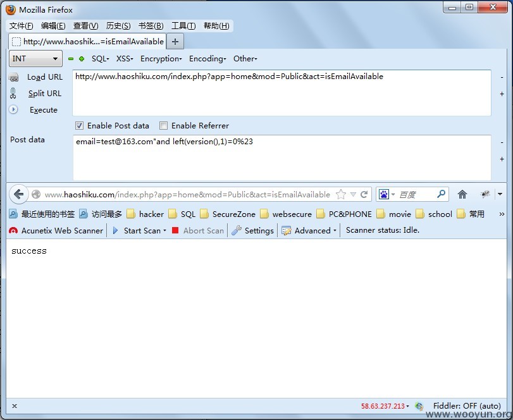Expand the SQL dropdown menu
This screenshot has height=420, width=513.
pyautogui.click(x=101, y=59)
